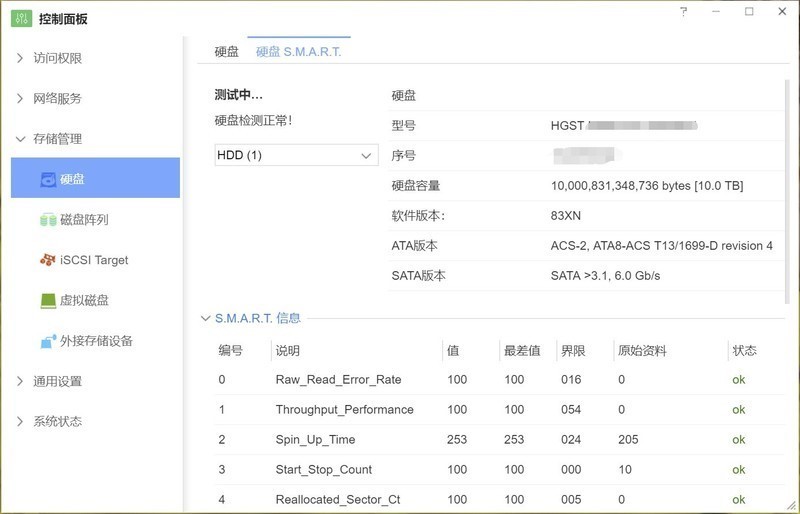This screenshot has height=514, width=800.
Task: Expand the 系统状态 section
Action: tap(20, 422)
